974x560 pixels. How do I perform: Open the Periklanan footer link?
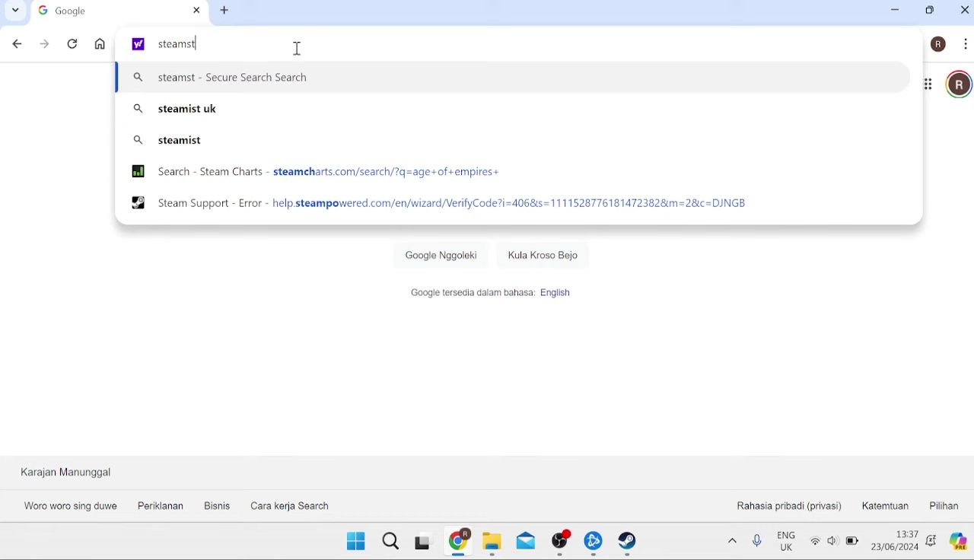[161, 506]
